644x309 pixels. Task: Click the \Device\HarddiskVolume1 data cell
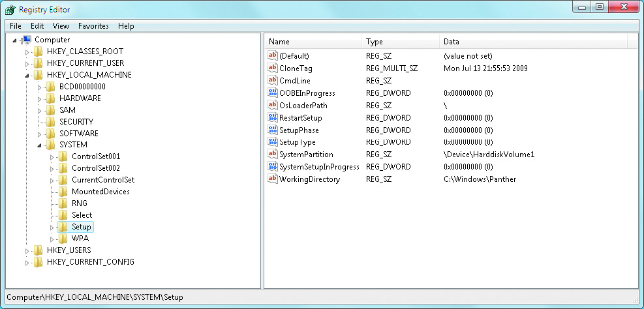(x=489, y=154)
